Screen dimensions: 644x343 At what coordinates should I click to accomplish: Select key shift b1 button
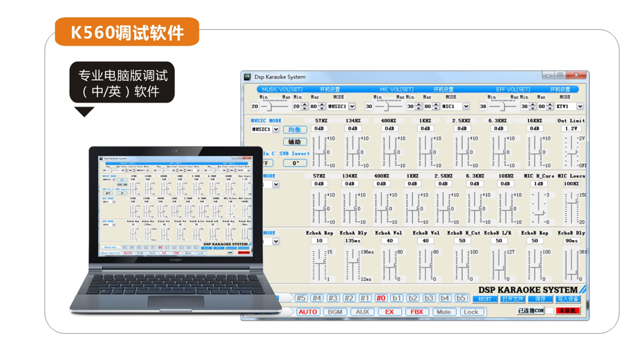click(x=397, y=298)
